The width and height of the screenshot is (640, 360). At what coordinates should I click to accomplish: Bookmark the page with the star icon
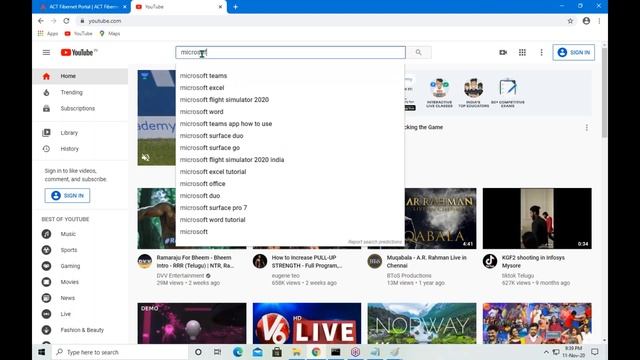pyautogui.click(x=570, y=21)
